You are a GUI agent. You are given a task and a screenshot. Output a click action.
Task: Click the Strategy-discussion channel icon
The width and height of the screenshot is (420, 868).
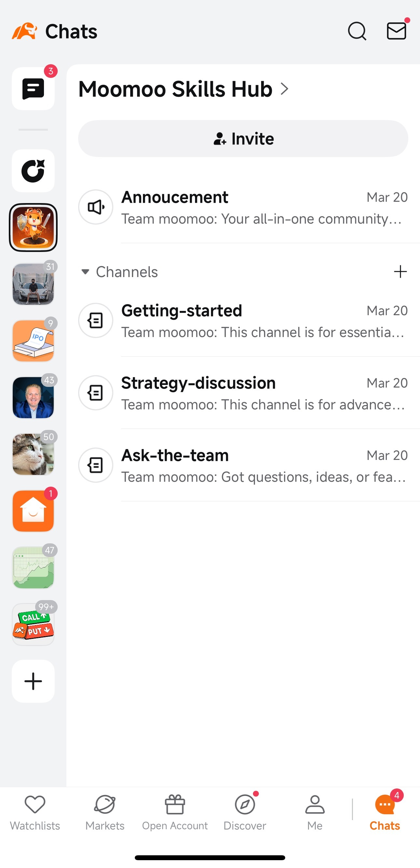point(96,393)
